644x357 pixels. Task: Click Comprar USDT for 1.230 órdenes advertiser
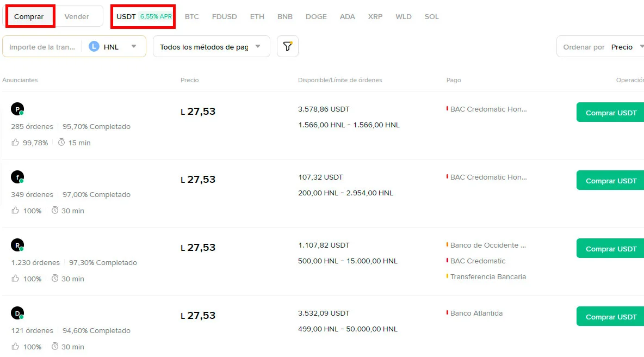[x=610, y=249]
